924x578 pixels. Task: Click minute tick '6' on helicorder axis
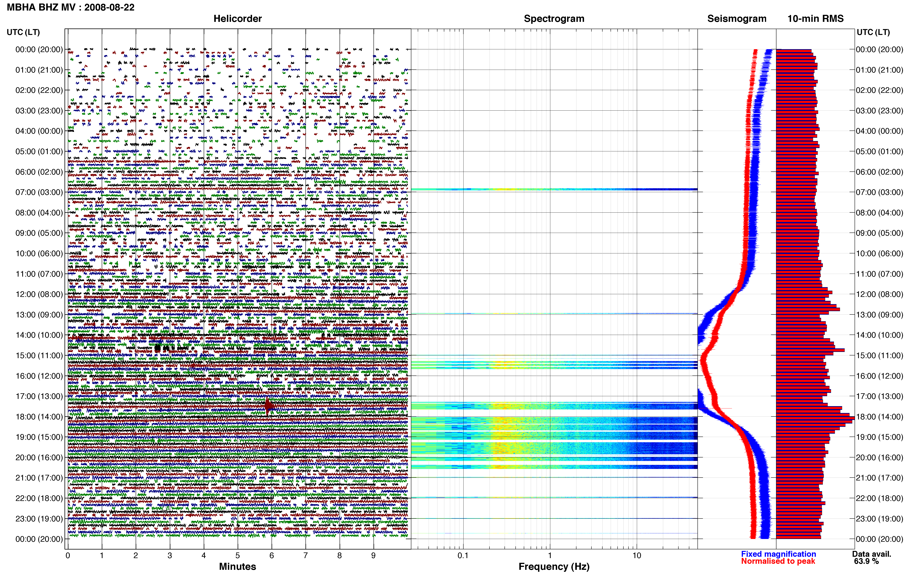[x=272, y=555]
